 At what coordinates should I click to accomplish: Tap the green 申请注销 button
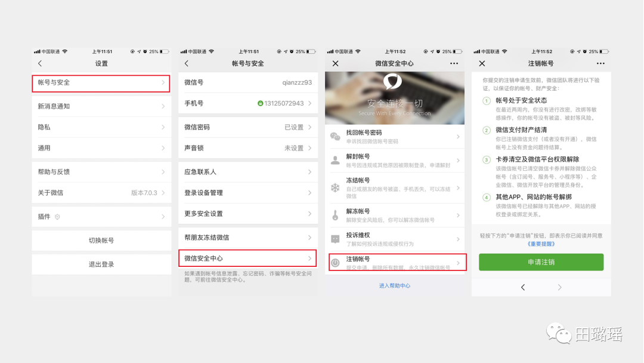pos(541,262)
